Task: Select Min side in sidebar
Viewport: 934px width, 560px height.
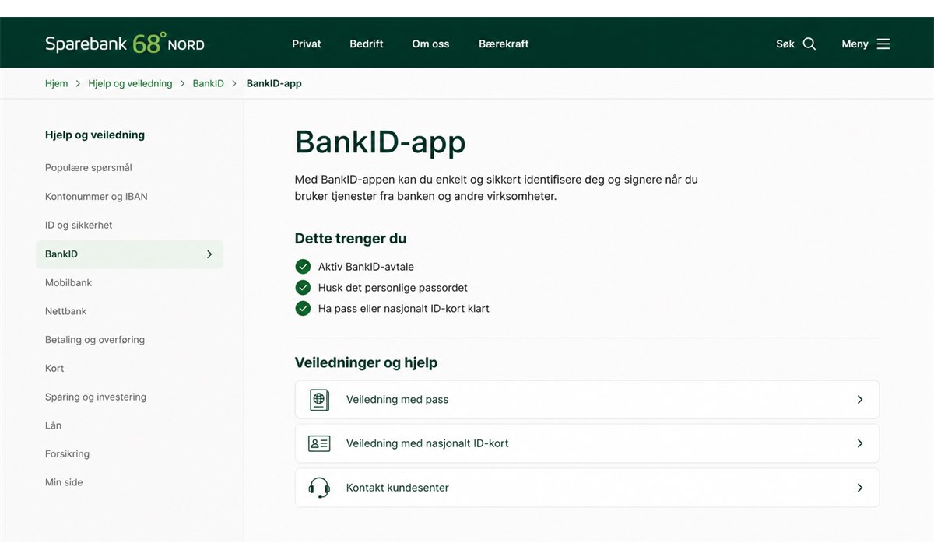Action: [64, 483]
